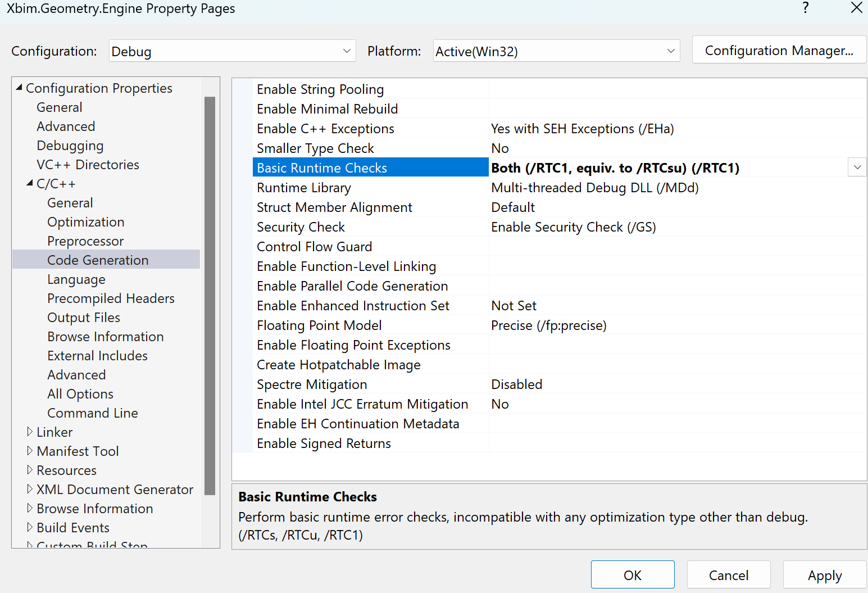Open the Command Line settings page

pos(92,413)
